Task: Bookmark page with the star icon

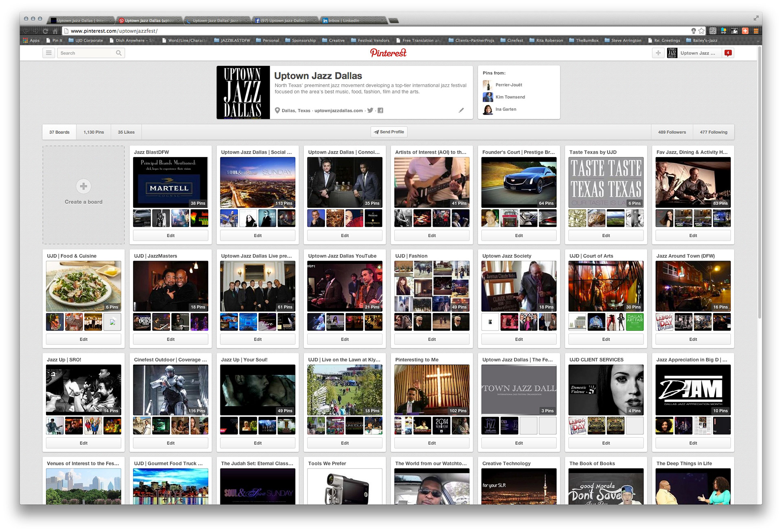Action: point(701,31)
